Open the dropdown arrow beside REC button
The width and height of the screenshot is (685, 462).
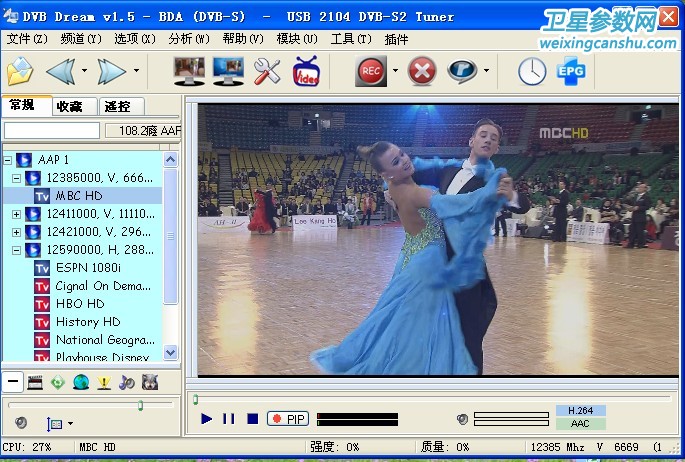[x=395, y=71]
